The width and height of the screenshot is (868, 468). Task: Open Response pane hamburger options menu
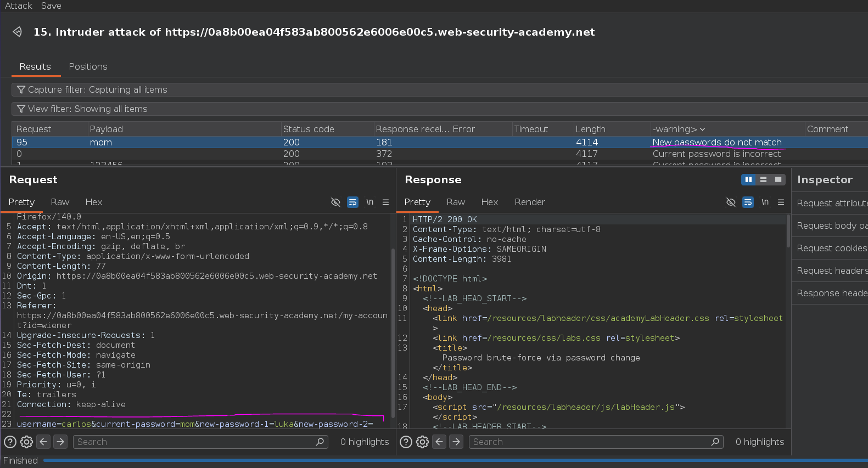(x=781, y=202)
